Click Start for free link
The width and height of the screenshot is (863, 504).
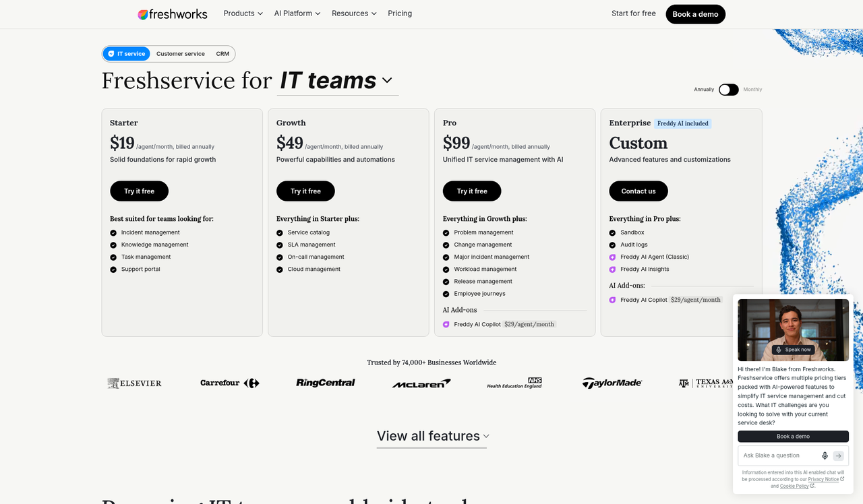[x=634, y=13]
